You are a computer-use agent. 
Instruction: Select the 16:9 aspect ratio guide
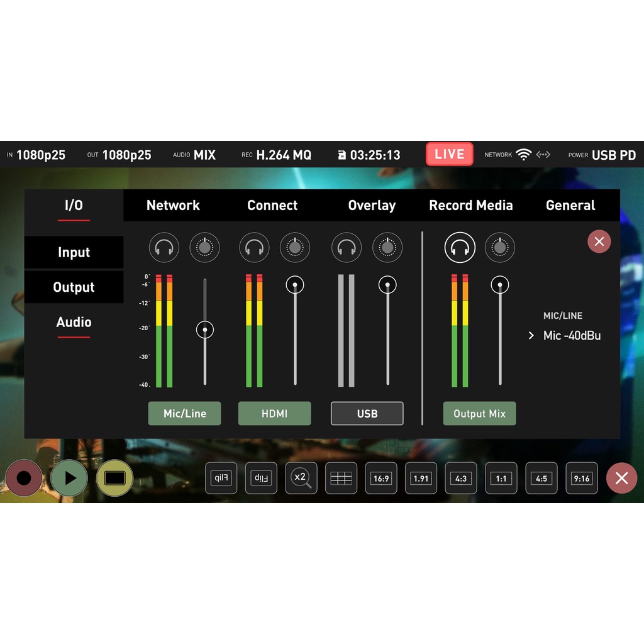[x=381, y=478]
